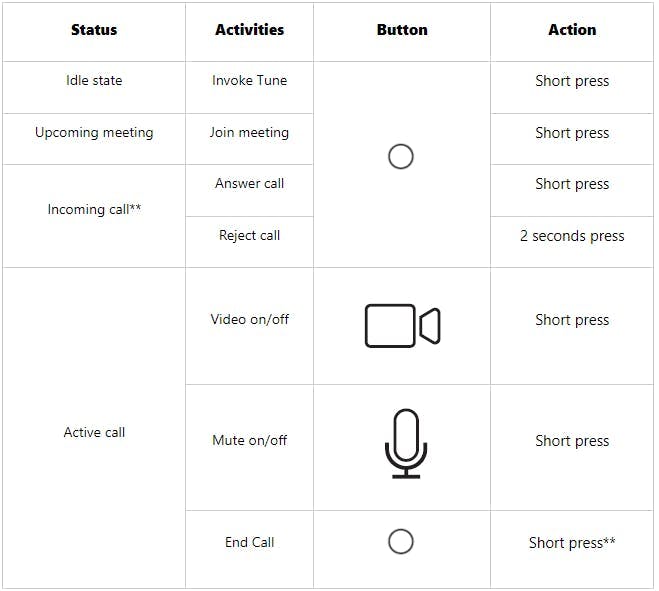
Task: Select the Activities column header
Action: point(249,30)
